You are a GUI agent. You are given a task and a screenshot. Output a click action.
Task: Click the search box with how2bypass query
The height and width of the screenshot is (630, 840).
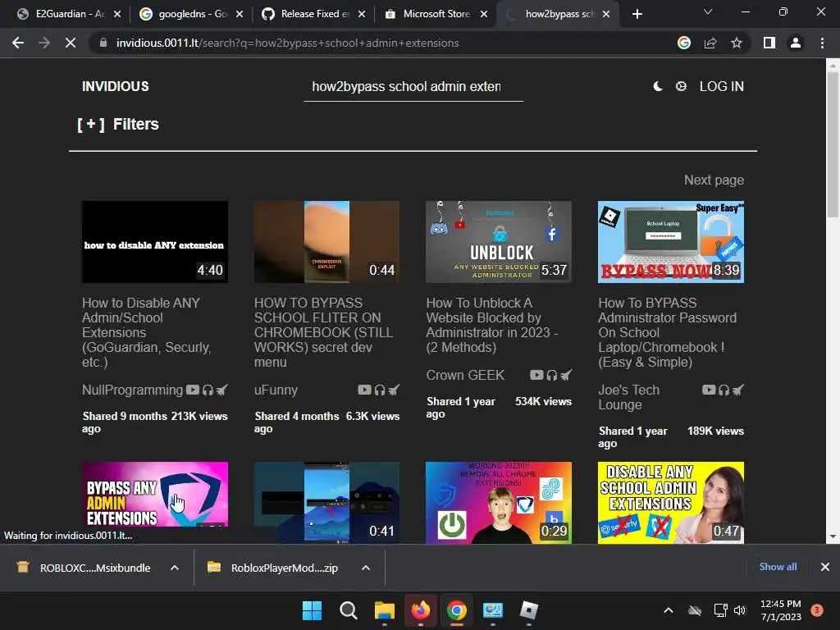413,87
